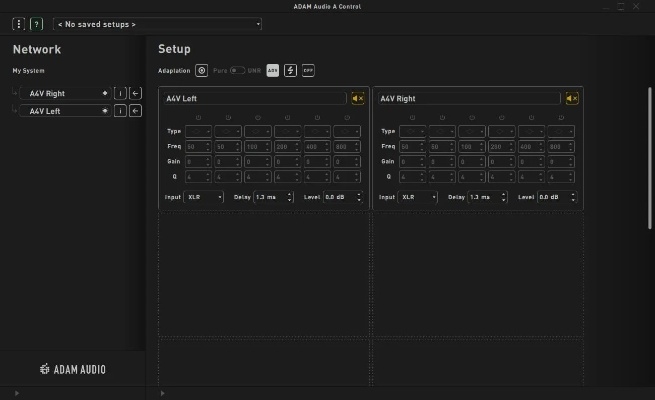Enable last EQ band power on A4V Right
Viewport: 655px width, 400px height.
(561, 118)
